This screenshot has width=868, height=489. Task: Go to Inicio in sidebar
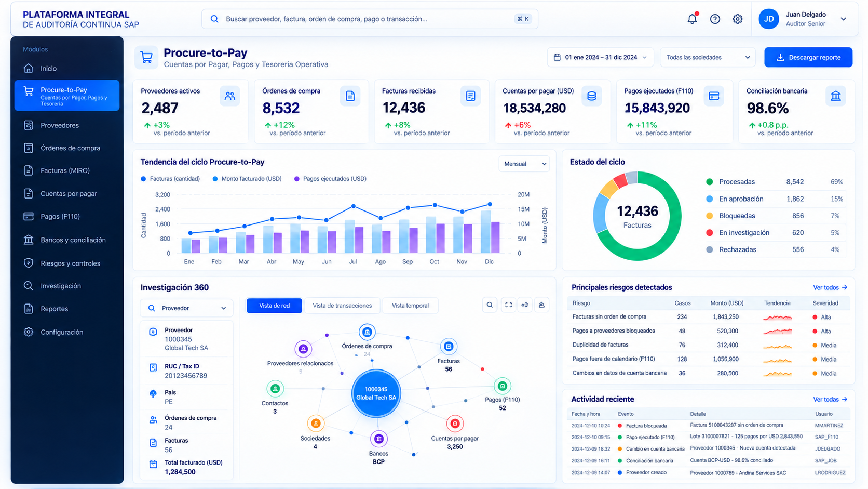(x=67, y=69)
